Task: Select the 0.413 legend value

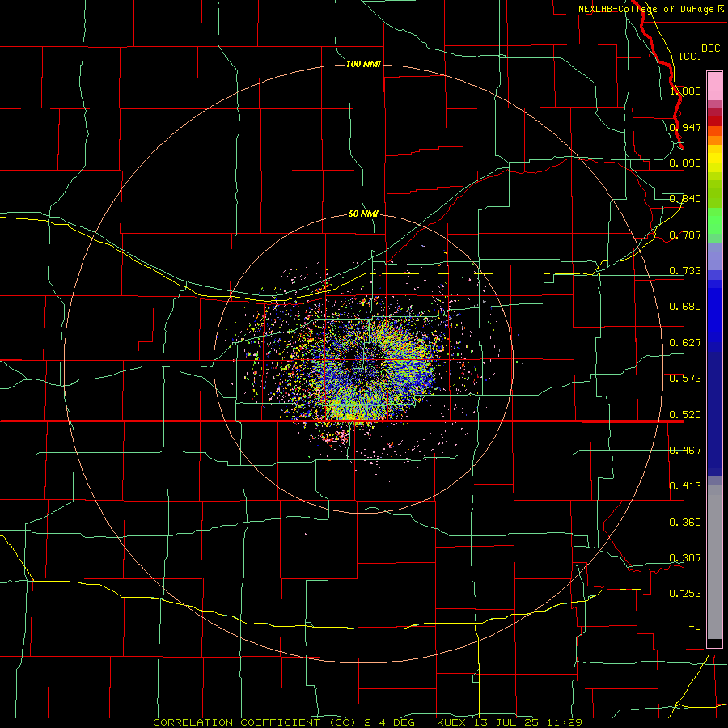Action: click(x=685, y=486)
